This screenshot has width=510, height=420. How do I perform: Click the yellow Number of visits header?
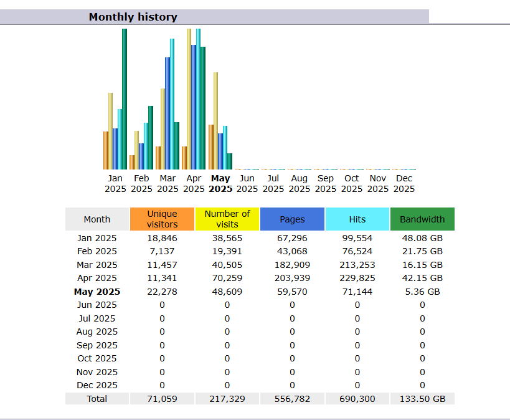(x=227, y=219)
